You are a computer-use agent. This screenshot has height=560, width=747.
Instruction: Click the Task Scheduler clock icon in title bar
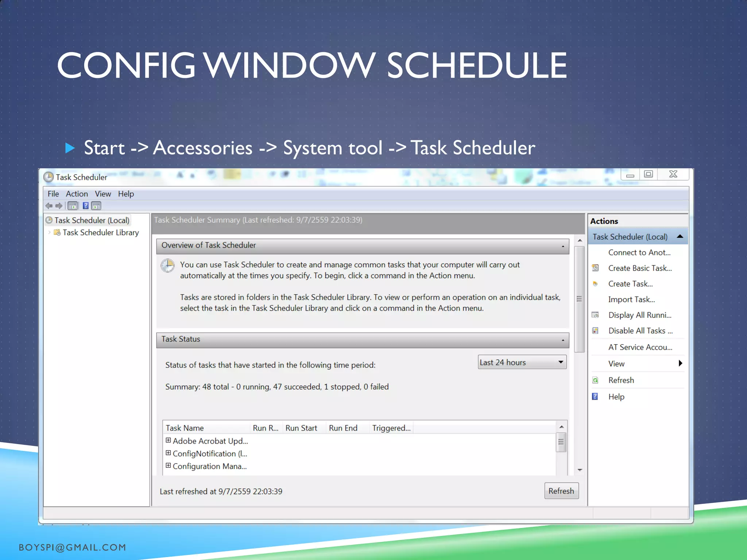(49, 177)
